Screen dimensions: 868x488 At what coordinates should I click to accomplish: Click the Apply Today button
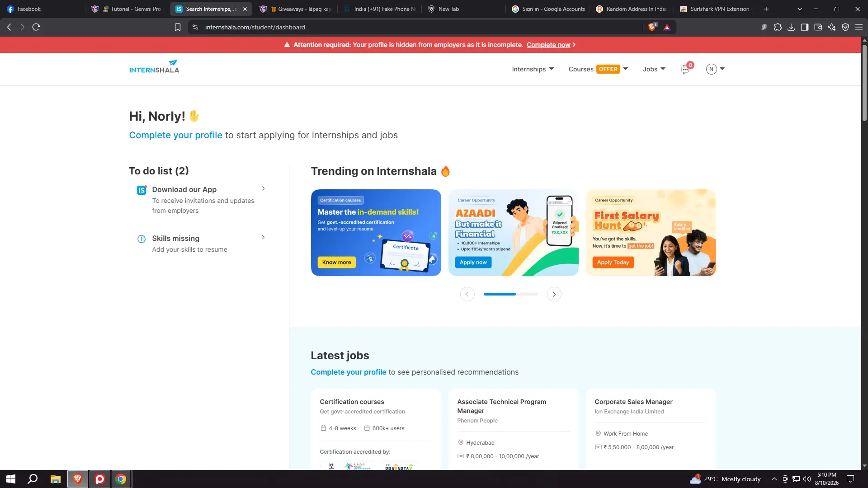[613, 262]
